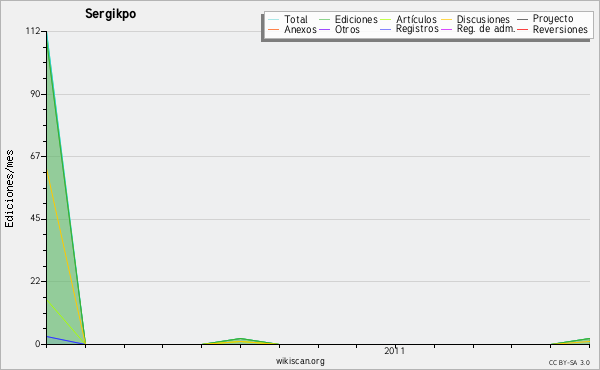Click the 45 y-axis value
Screen dimensions: 600x370
pos(36,219)
